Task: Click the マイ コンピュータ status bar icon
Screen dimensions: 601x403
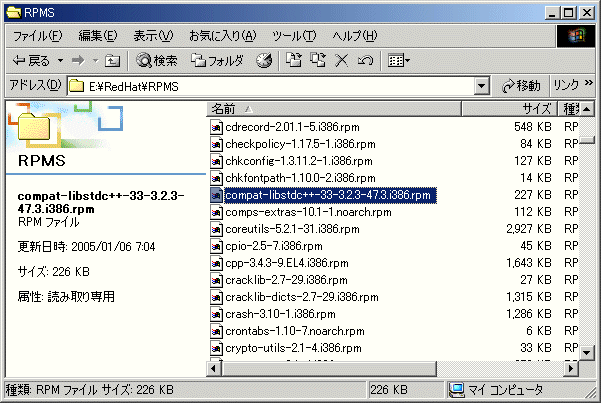Action: [456, 390]
